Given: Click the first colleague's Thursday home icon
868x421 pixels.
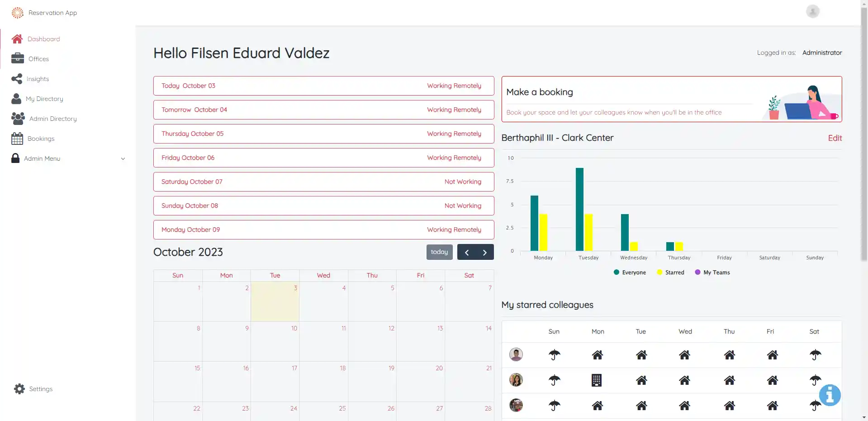Looking at the screenshot, I should click(730, 355).
